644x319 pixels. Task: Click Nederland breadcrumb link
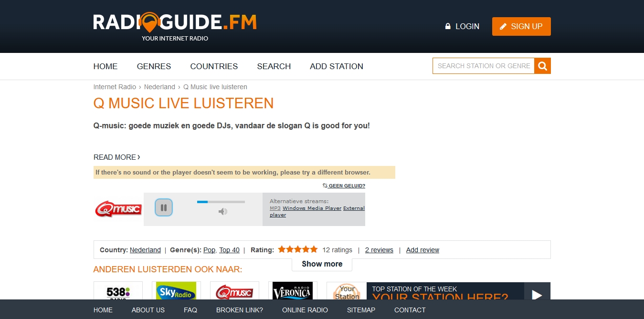[159, 87]
